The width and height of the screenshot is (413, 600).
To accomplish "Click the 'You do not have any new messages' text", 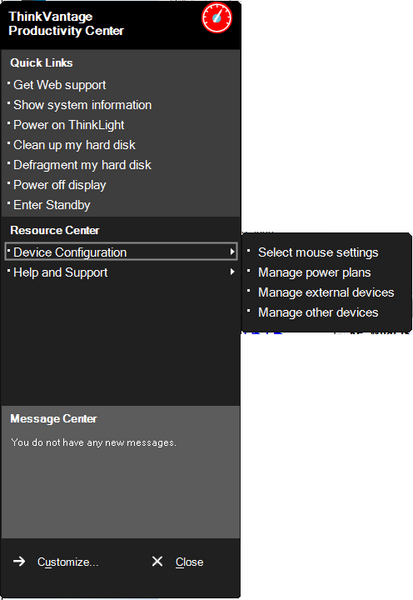I will 94,443.
